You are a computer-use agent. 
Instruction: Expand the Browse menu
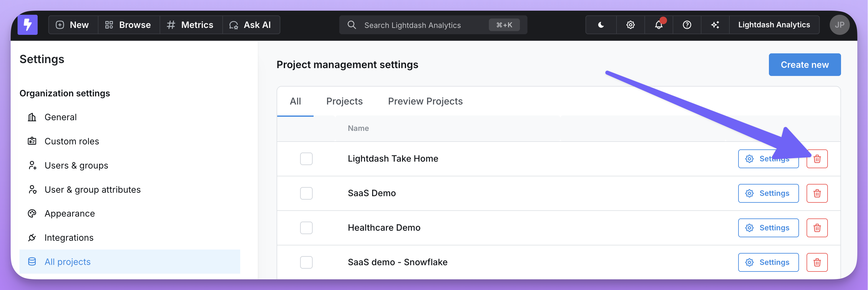pyautogui.click(x=128, y=25)
